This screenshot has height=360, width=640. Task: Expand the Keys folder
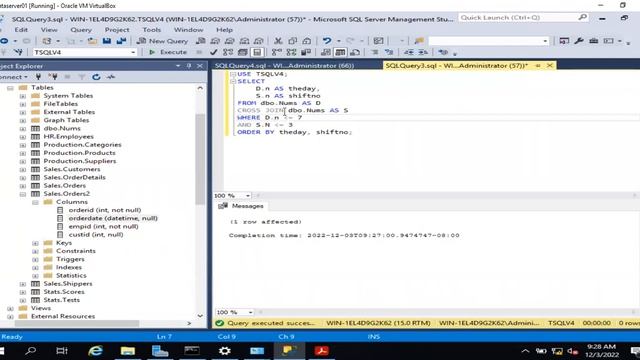pyautogui.click(x=36, y=243)
